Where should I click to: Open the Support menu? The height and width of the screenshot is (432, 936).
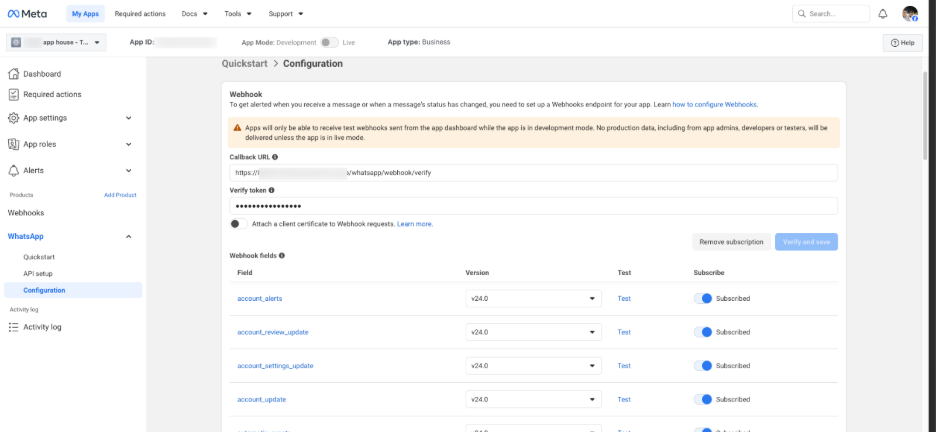[x=286, y=14]
